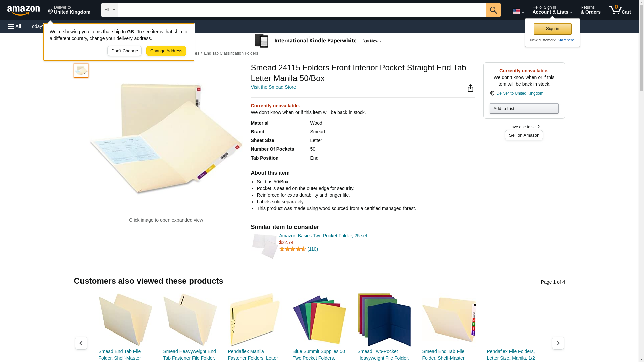Select the folder product thumbnail image
The height and width of the screenshot is (362, 644).
pos(81,71)
